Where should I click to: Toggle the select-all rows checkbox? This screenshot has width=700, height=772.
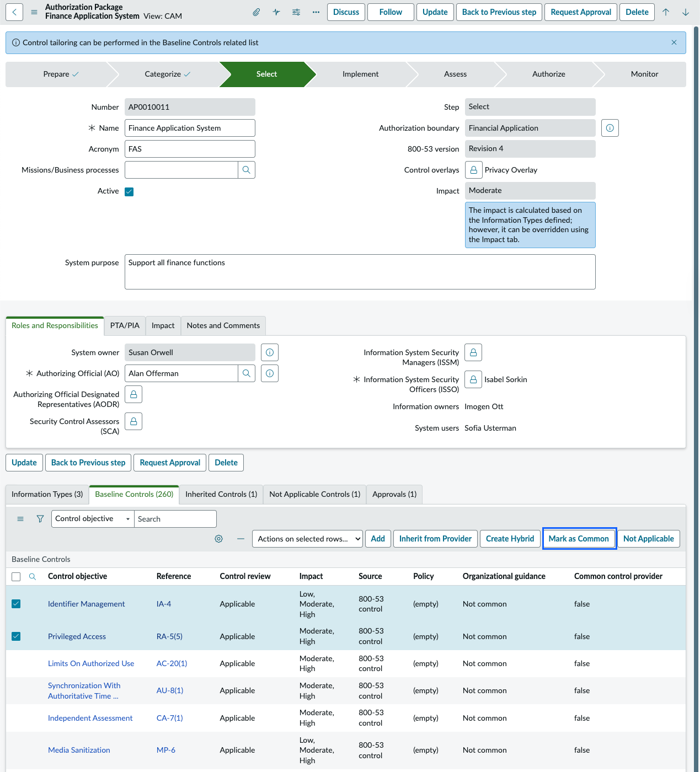[x=16, y=577]
